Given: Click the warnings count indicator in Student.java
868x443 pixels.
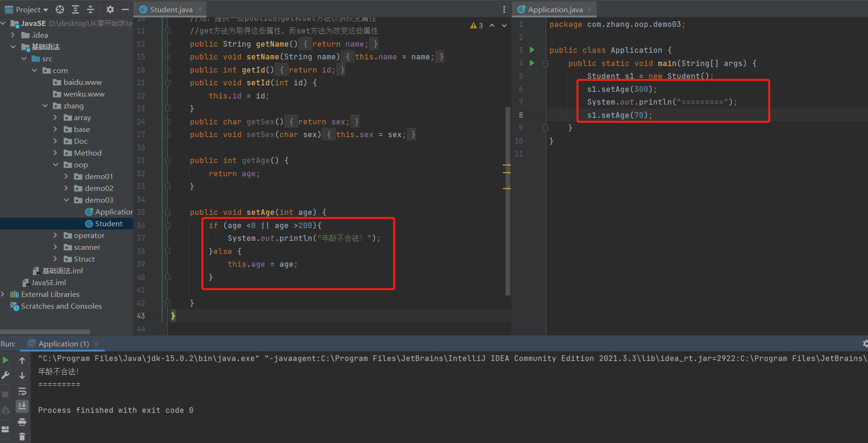Looking at the screenshot, I should [476, 25].
